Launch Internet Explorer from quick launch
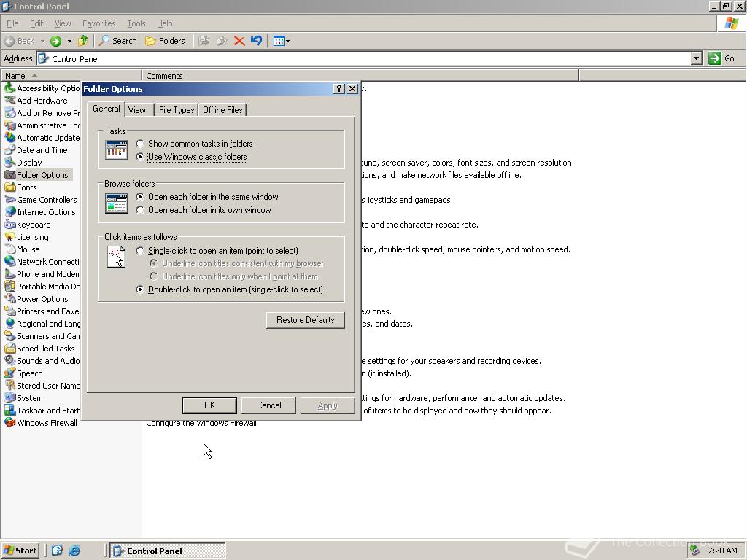The width and height of the screenshot is (747, 560). (x=74, y=551)
